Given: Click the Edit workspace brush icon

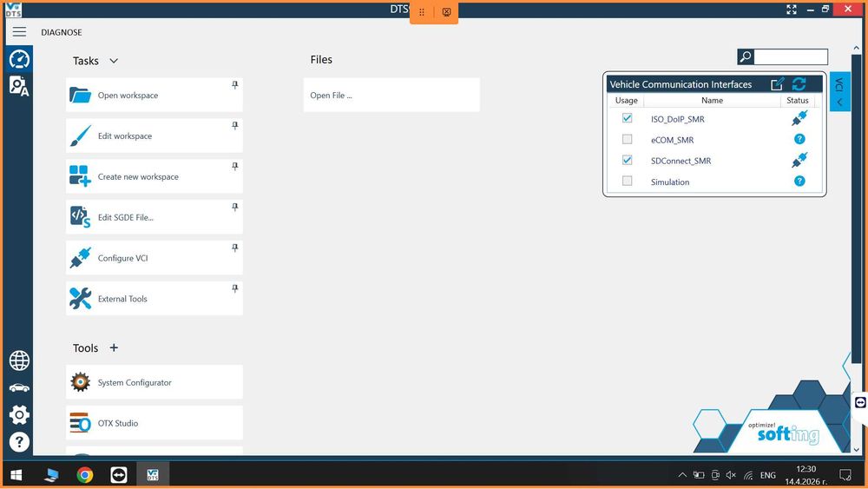Looking at the screenshot, I should tap(80, 135).
